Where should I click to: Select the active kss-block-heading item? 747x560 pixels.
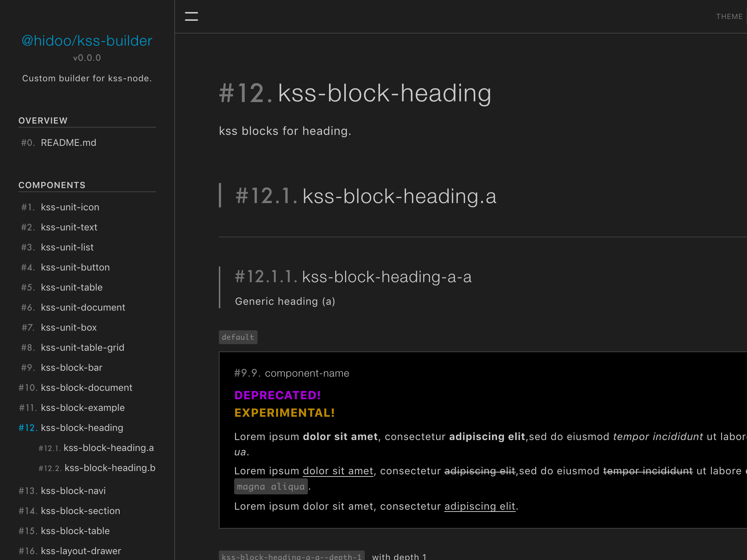point(82,428)
